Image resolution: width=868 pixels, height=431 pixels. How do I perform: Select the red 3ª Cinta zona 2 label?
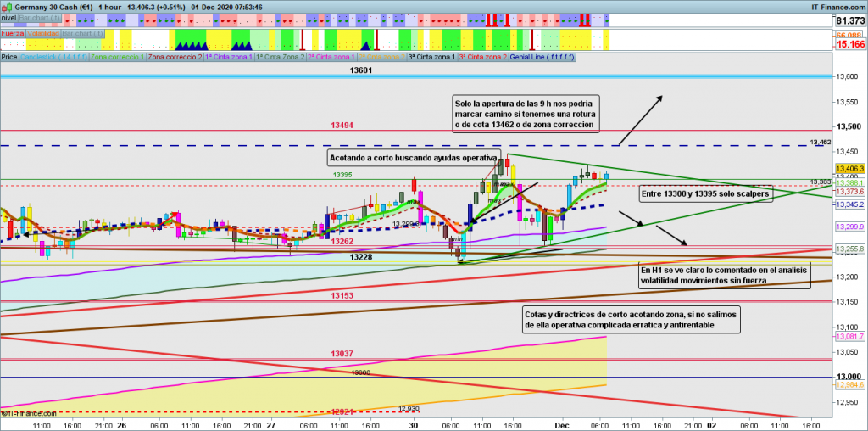pyautogui.click(x=482, y=57)
